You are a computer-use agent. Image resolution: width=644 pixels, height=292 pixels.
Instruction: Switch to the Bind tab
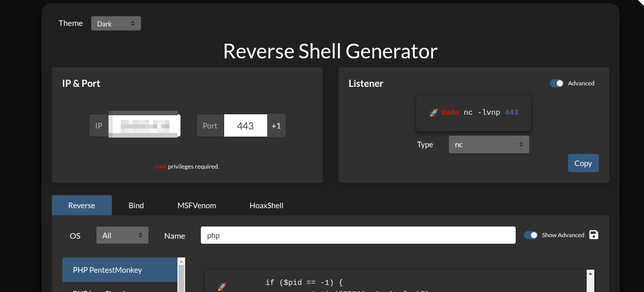[x=136, y=205]
